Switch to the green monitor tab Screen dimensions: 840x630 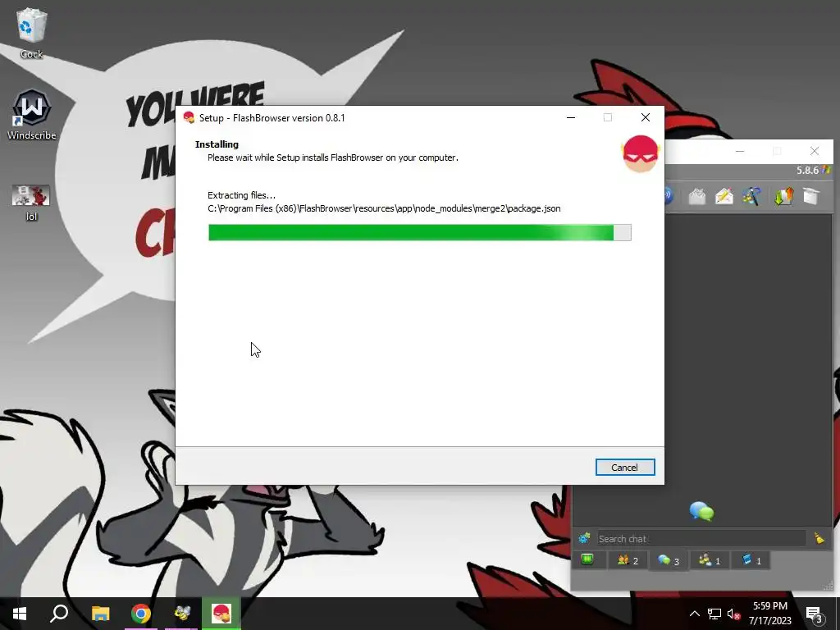pyautogui.click(x=587, y=559)
